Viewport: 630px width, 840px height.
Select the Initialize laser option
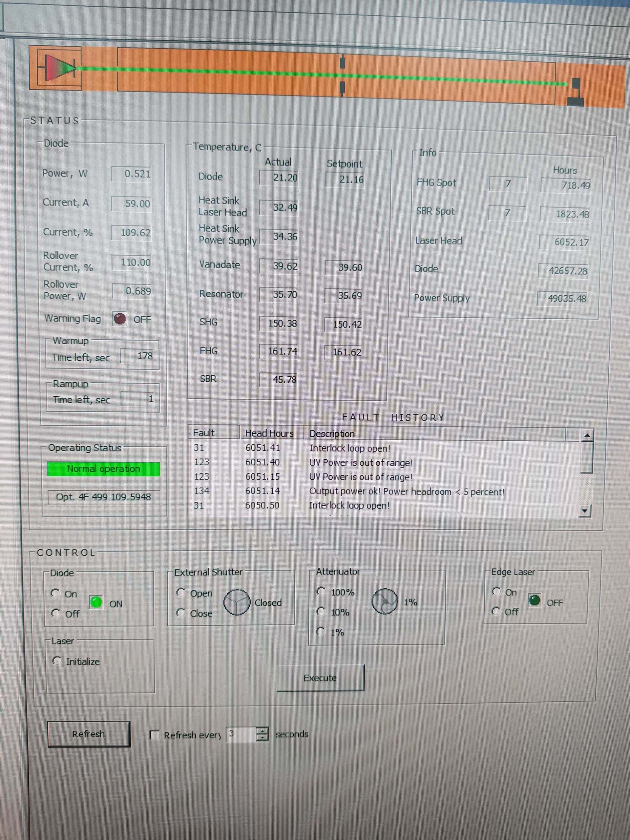(x=56, y=661)
